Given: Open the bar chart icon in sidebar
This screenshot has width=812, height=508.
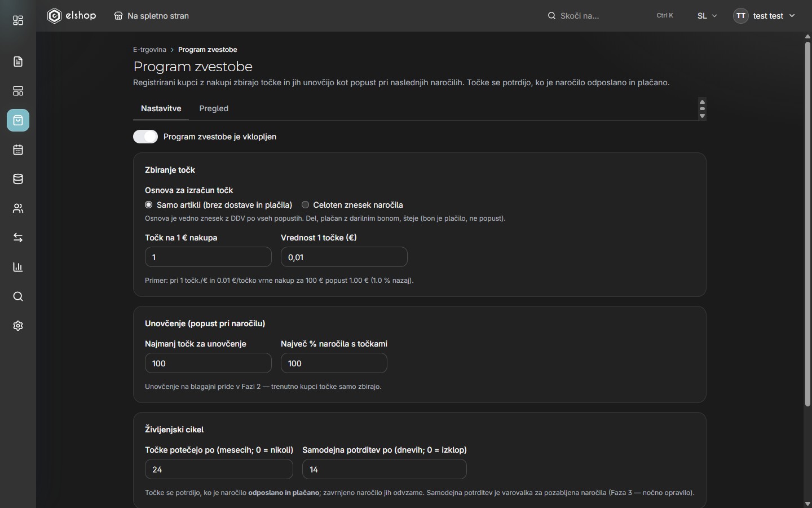Looking at the screenshot, I should 18,267.
